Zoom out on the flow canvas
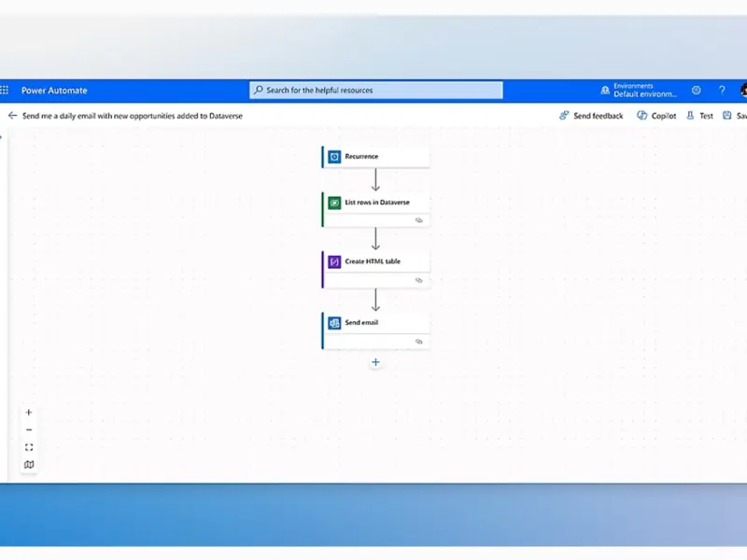 click(29, 429)
